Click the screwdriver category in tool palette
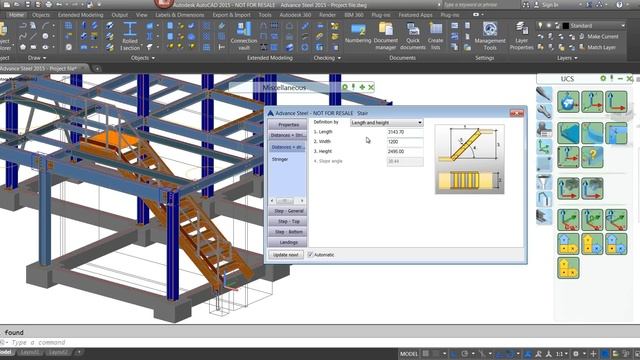This screenshot has width=640, height=360. [544, 94]
